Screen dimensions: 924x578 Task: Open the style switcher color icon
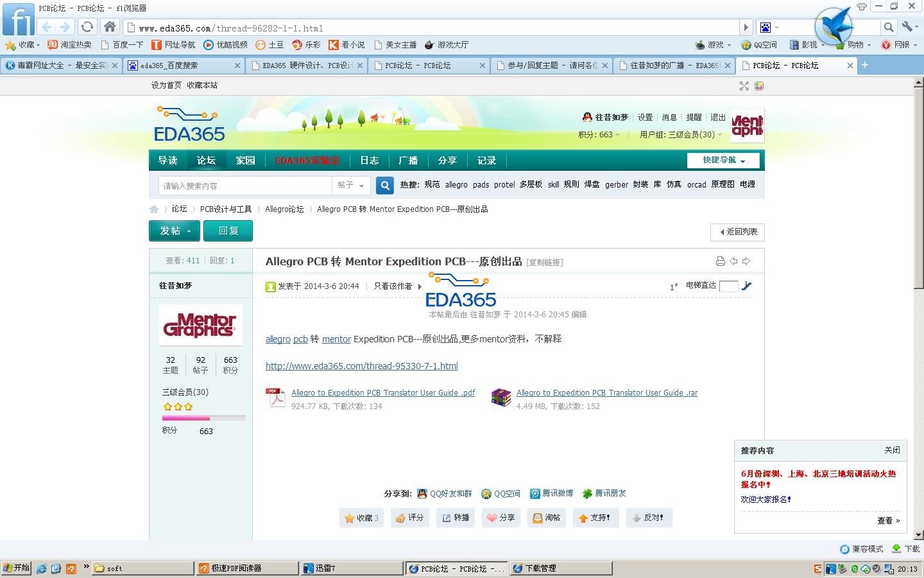(759, 86)
